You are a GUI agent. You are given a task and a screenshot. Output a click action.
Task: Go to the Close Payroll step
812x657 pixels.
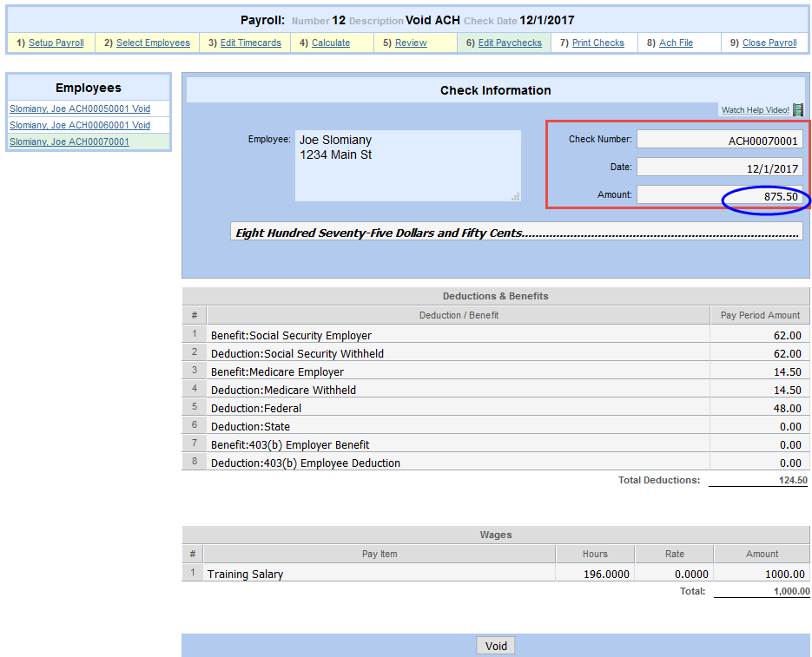click(x=769, y=43)
